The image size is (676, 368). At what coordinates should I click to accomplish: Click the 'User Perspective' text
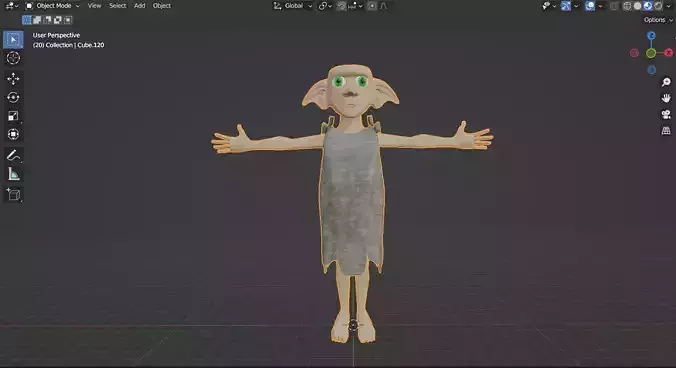point(56,35)
